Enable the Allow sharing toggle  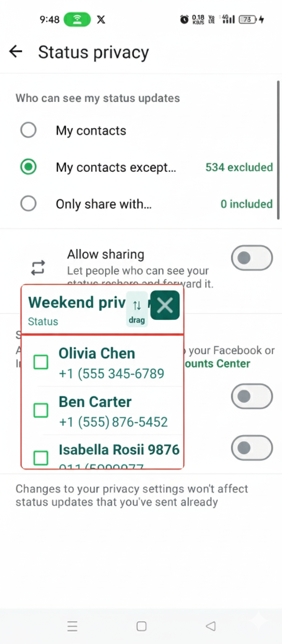pos(251,257)
